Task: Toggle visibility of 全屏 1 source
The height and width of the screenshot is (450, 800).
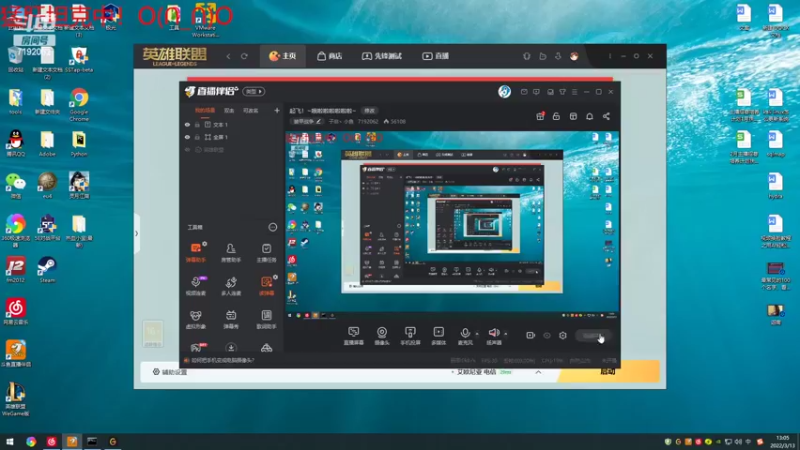Action: pyautogui.click(x=187, y=137)
